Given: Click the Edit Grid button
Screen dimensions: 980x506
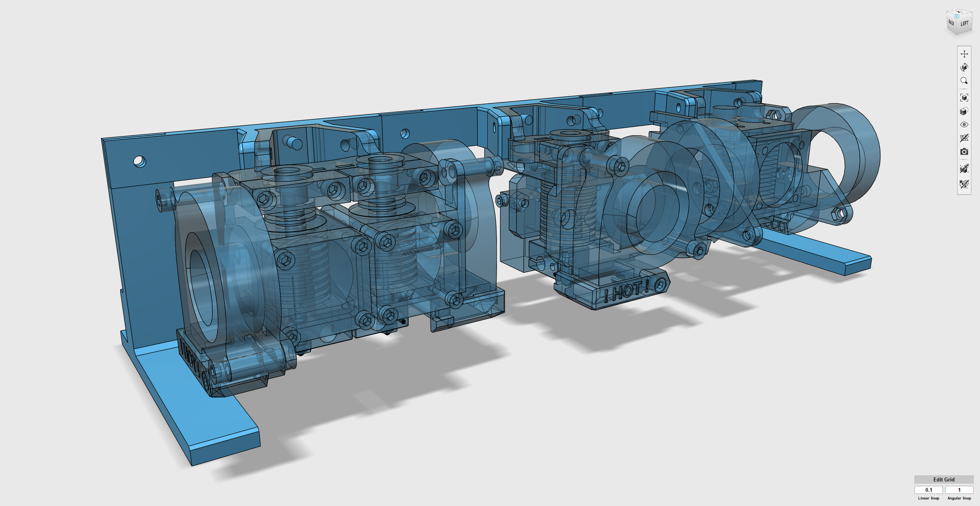Looking at the screenshot, I should click(944, 479).
